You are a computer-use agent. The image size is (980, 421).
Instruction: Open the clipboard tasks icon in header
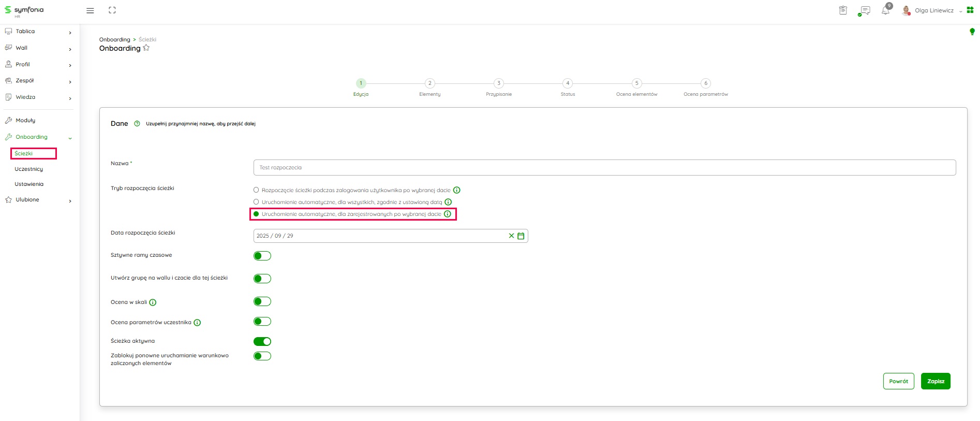(x=843, y=10)
